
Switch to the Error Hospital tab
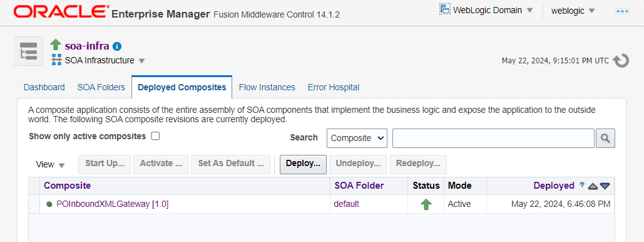[x=334, y=87]
